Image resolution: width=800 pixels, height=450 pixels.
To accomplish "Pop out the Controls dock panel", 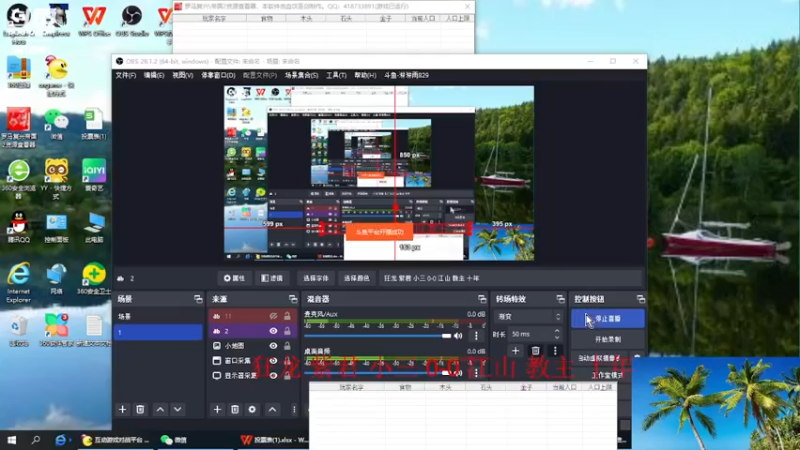I will pyautogui.click(x=641, y=299).
